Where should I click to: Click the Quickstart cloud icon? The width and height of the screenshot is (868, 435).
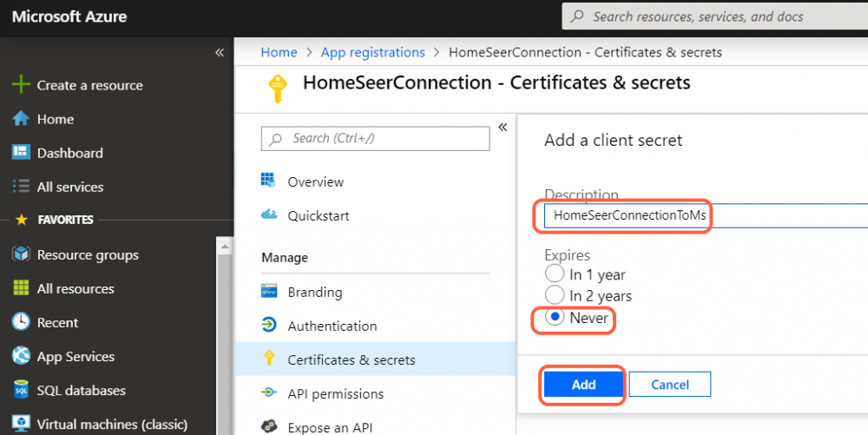pyautogui.click(x=269, y=215)
